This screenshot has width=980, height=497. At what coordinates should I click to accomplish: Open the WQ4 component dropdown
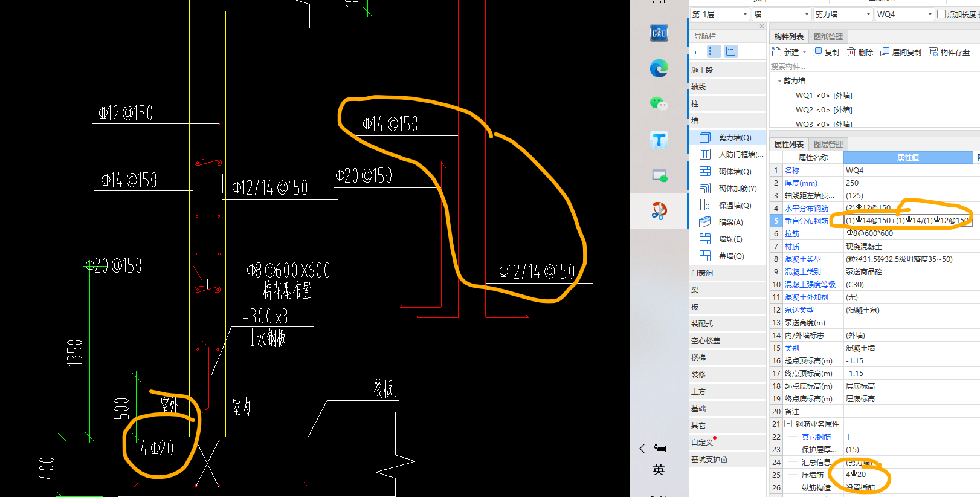[x=904, y=14]
